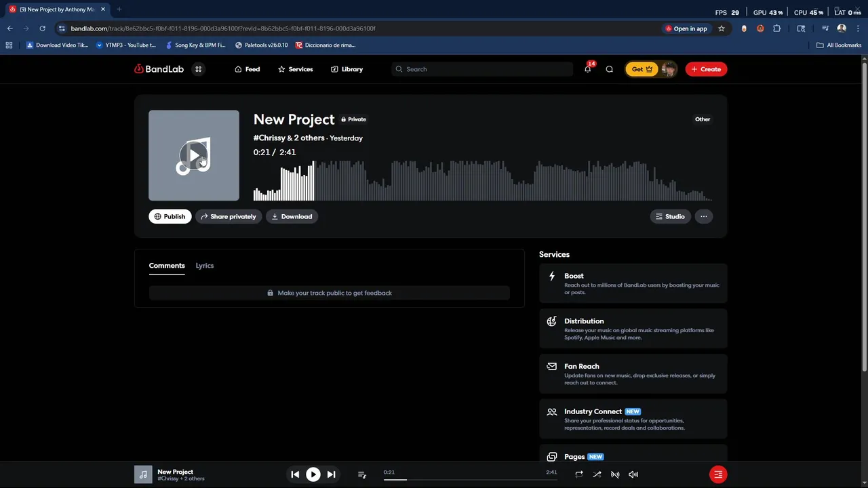Click the 'Make your track public' notice

(330, 293)
